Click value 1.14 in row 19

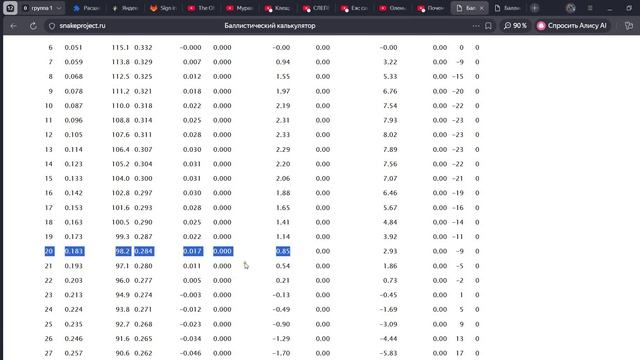coord(283,237)
